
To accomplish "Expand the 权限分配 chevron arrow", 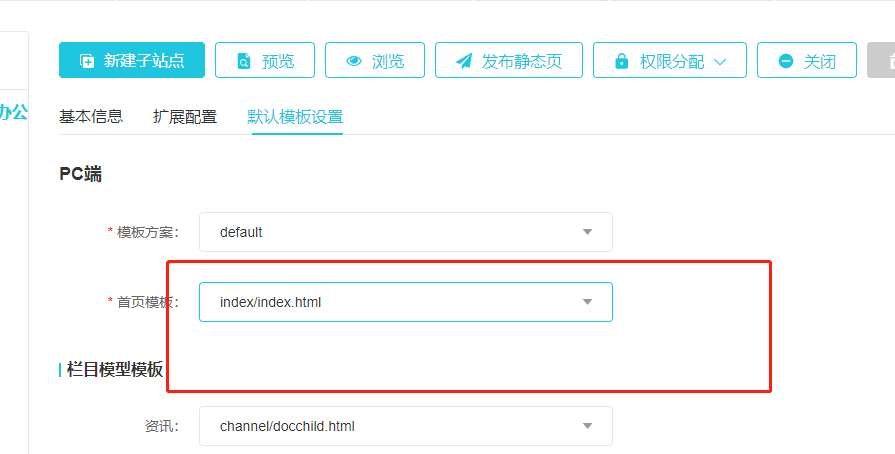I will [x=722, y=61].
